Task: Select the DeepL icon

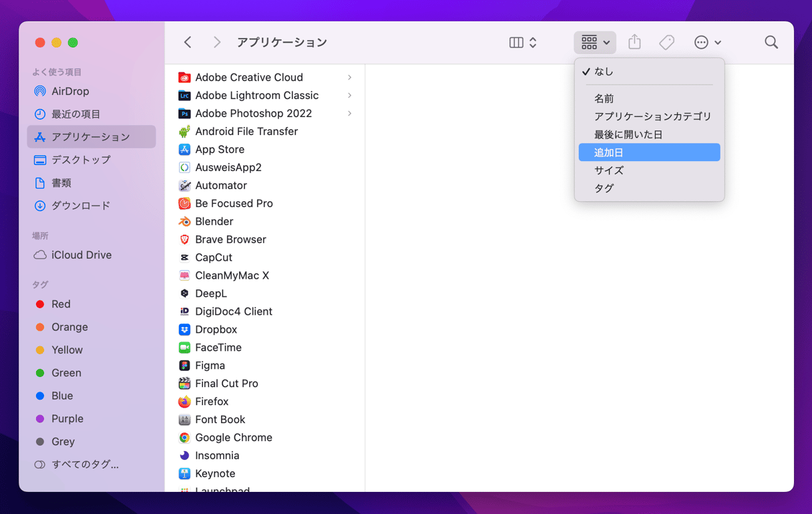Action: [x=184, y=293]
